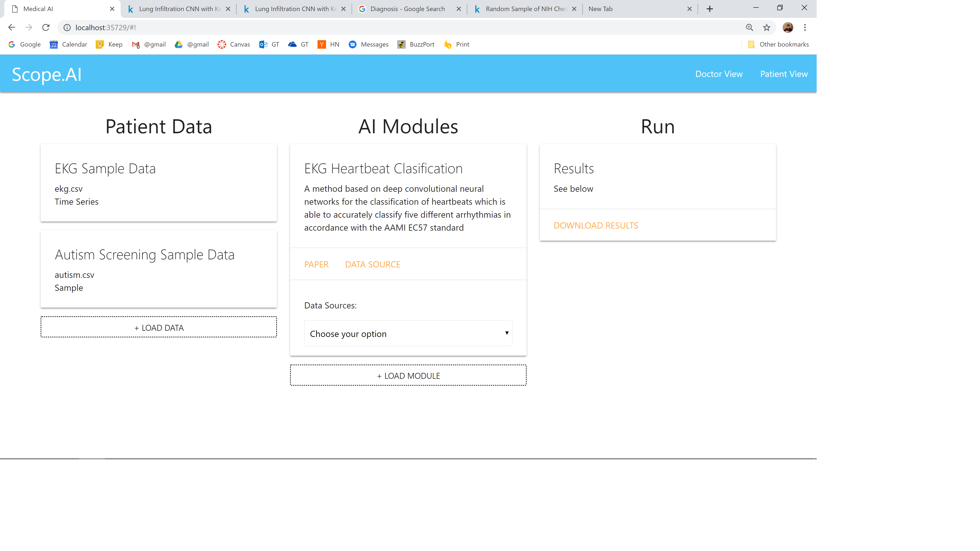This screenshot has width=980, height=551.
Task: Click the user profile avatar
Action: tap(788, 27)
